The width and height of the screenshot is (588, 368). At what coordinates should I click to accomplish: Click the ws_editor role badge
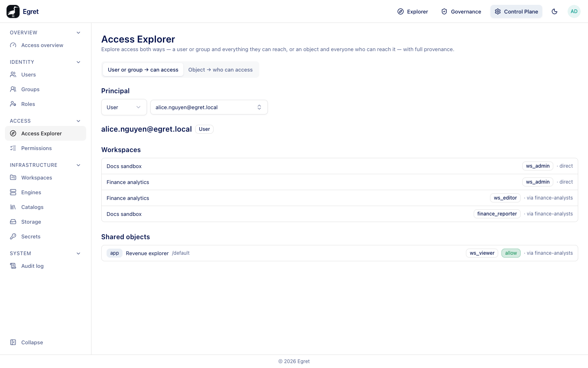(505, 198)
